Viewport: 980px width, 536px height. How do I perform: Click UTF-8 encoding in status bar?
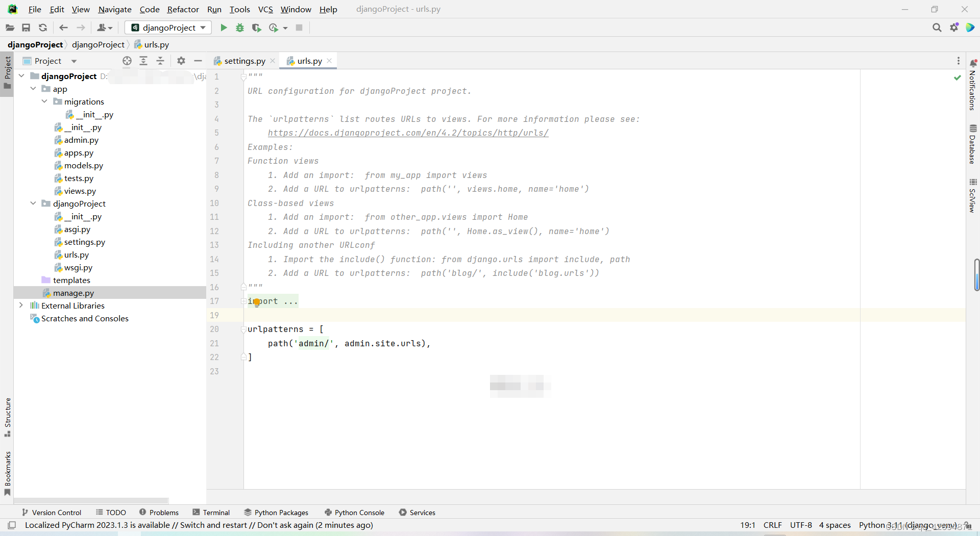(801, 525)
